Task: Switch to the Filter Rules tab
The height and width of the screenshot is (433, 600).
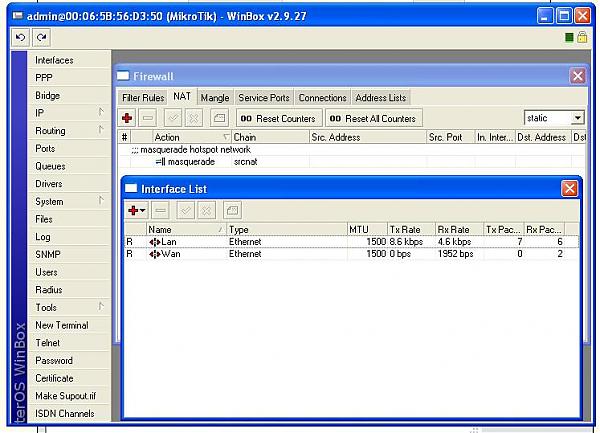Action: pyautogui.click(x=143, y=98)
